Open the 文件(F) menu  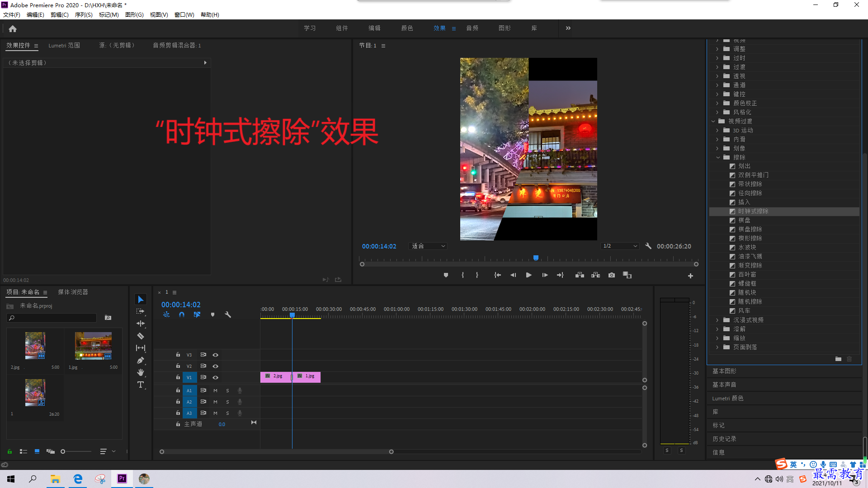pyautogui.click(x=12, y=15)
